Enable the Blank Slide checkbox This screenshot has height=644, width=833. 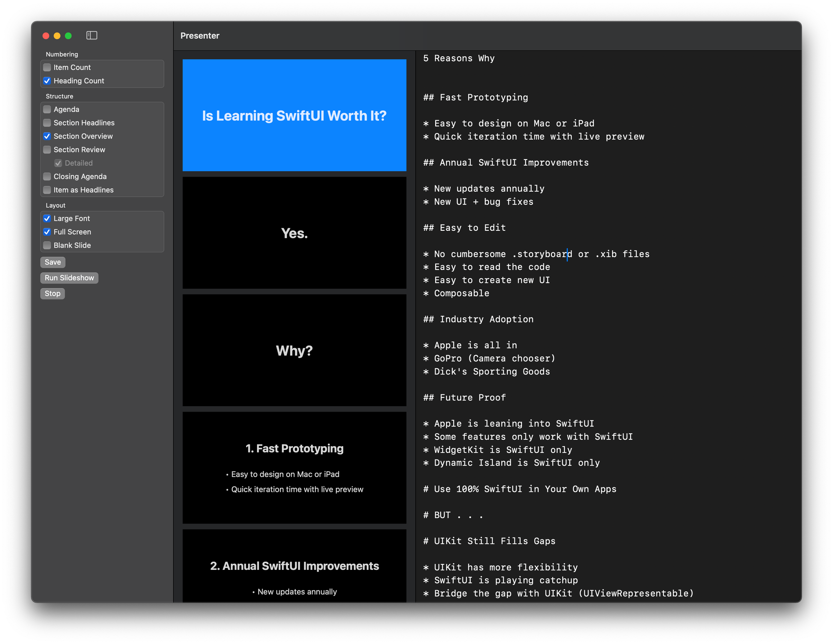47,245
